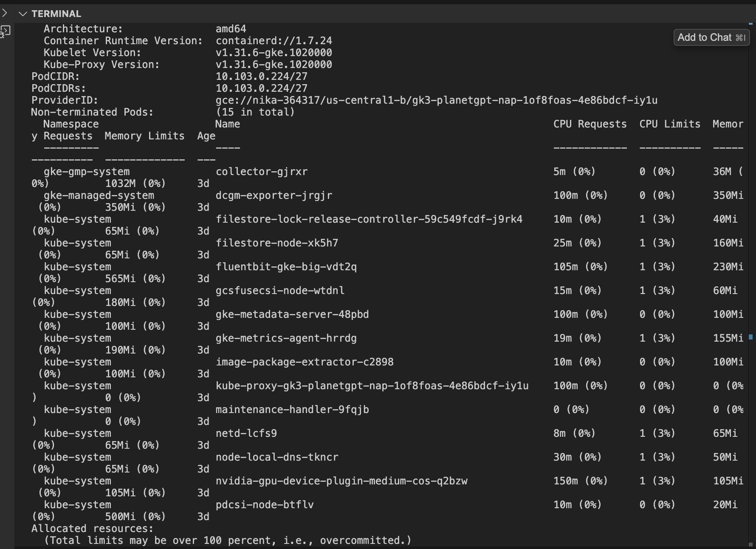Click the containerd://1.7.24 runtime version text
Viewport: 756px width, 549px height.
[274, 41]
